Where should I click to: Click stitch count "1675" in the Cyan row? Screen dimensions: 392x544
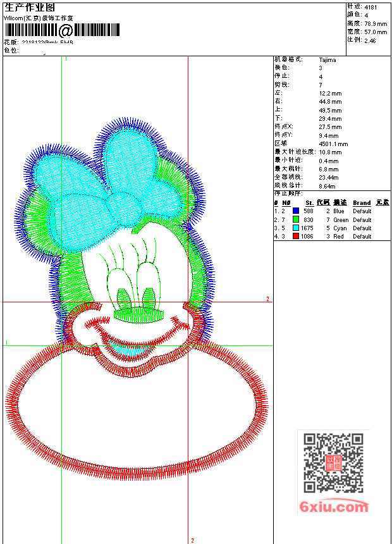307,228
